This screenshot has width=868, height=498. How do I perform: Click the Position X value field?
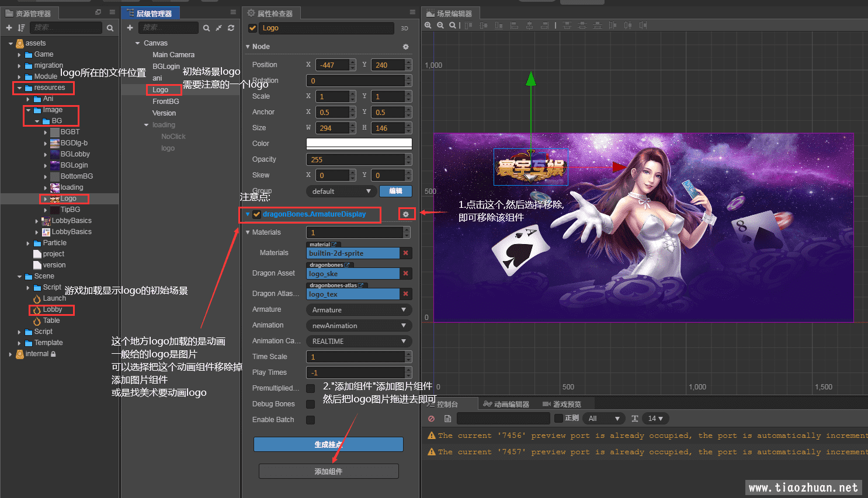coord(333,65)
